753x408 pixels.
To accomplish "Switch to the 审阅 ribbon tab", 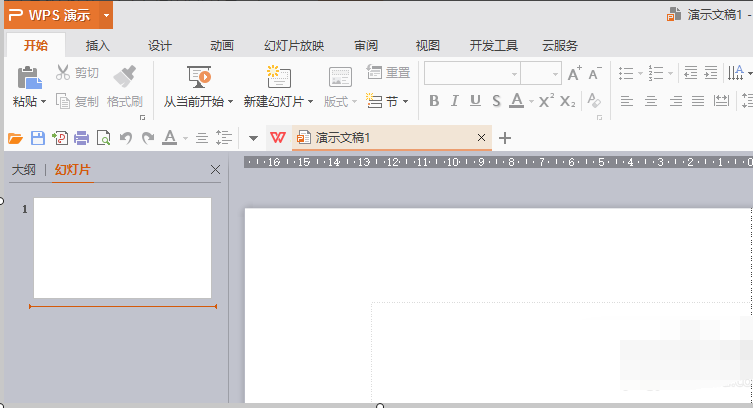I will 366,46.
